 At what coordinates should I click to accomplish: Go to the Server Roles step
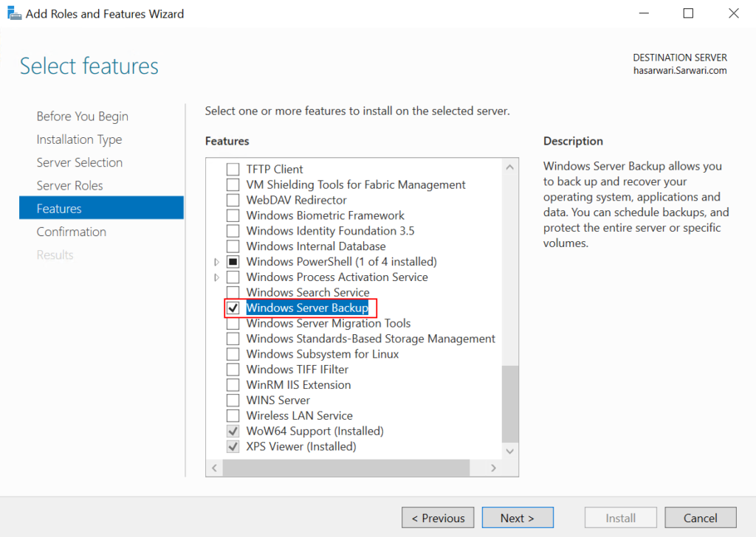click(69, 185)
